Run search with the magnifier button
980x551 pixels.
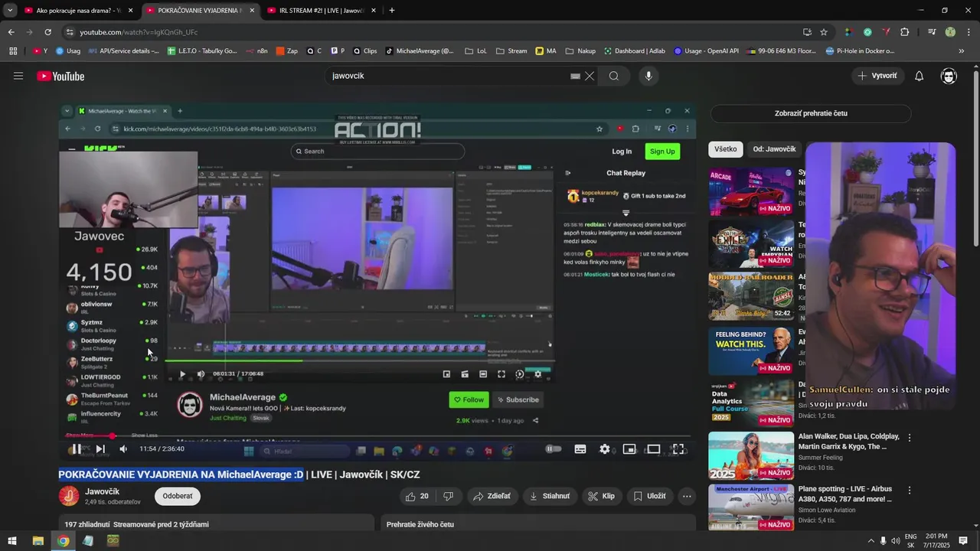[x=614, y=76]
